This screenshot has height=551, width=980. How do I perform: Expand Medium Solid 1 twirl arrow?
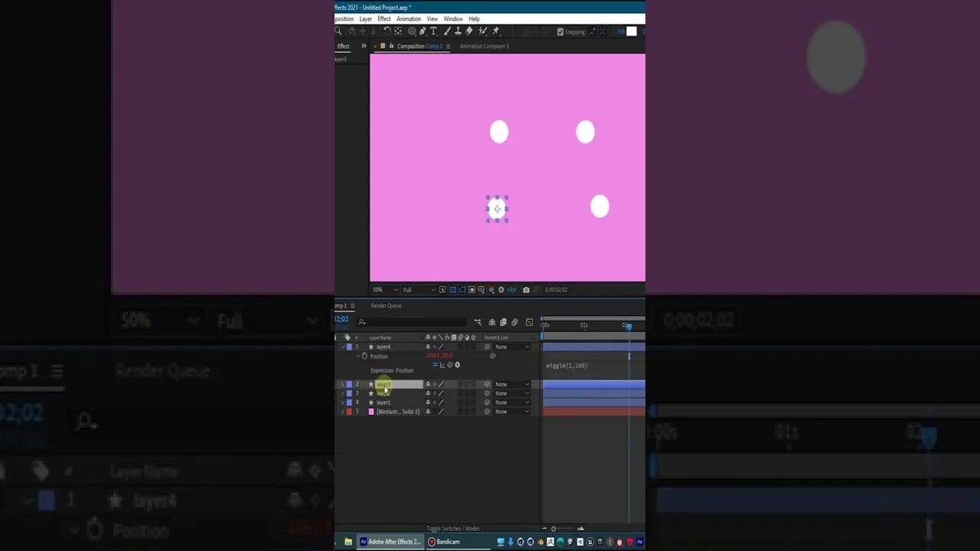tap(342, 412)
